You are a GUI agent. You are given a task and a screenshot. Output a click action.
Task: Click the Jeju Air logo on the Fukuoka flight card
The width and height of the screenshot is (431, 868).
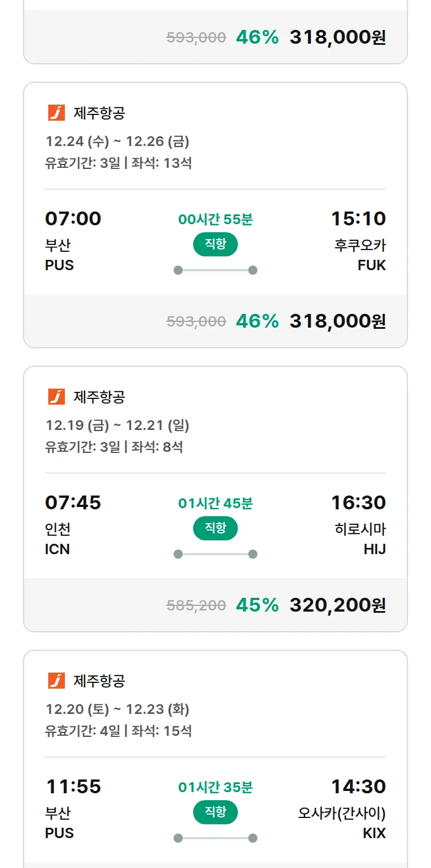tap(56, 113)
